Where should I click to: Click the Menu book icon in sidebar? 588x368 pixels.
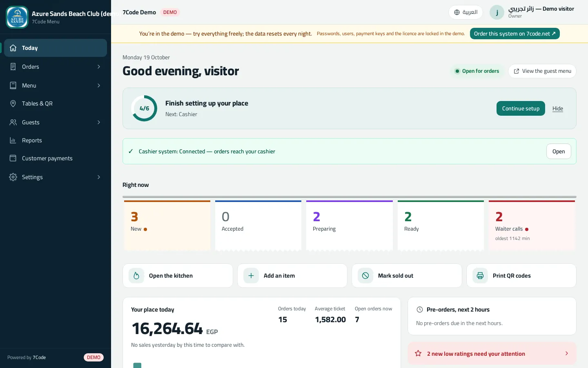[x=13, y=85]
